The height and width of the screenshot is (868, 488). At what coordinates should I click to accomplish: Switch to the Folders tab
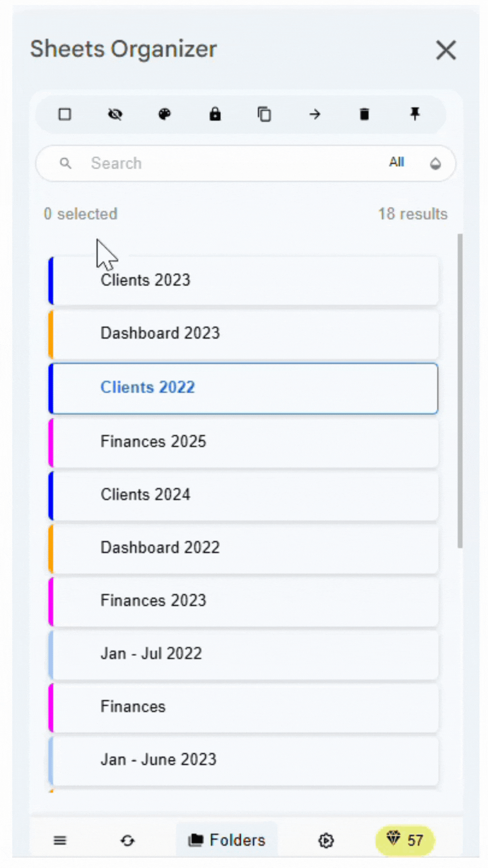click(x=227, y=840)
